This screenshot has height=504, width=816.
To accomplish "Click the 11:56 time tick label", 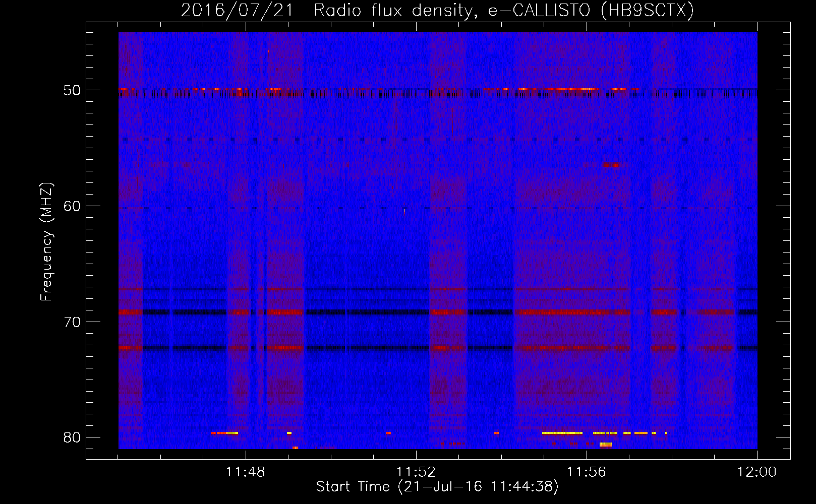I will coord(587,472).
